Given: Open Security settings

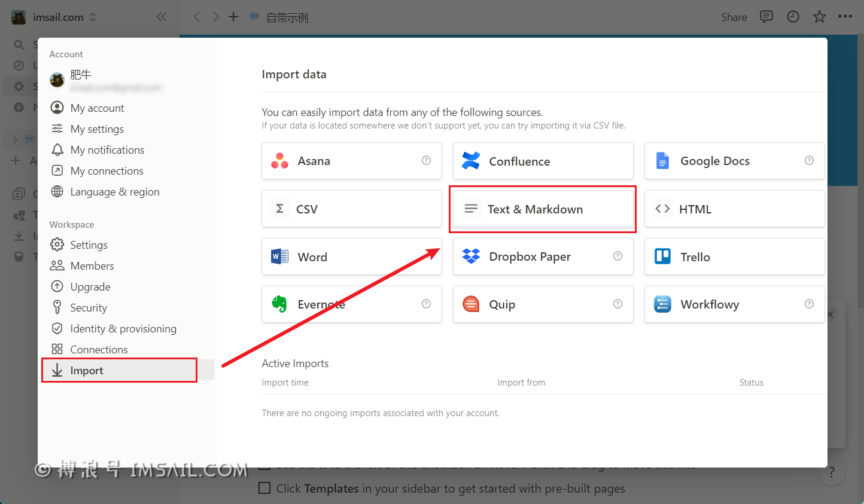Looking at the screenshot, I should coord(127,307).
